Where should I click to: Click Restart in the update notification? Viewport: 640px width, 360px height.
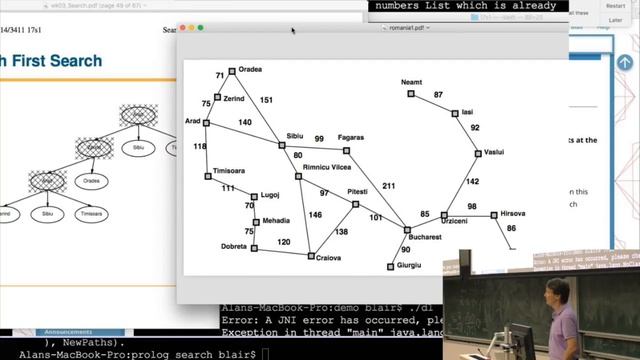point(615,6)
